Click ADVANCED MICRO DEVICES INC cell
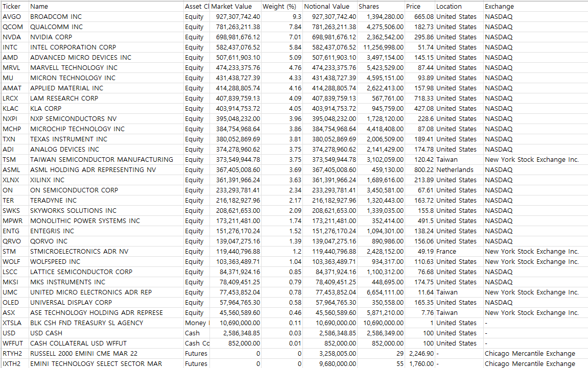This screenshot has height=368, width=588. point(106,58)
